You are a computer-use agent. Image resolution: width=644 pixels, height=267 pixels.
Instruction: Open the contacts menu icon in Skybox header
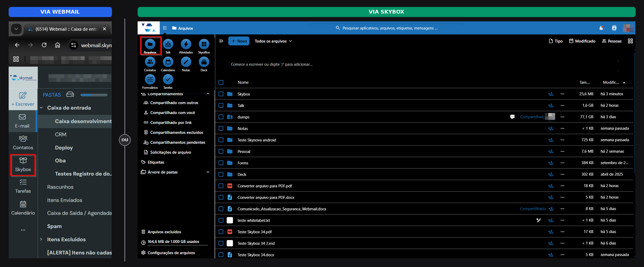pyautogui.click(x=614, y=28)
